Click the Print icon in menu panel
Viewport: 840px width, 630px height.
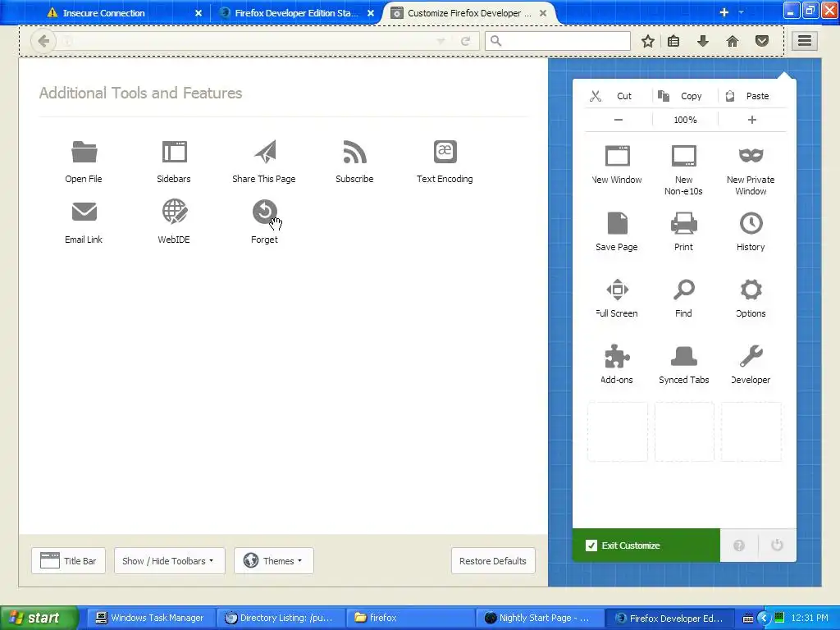(x=684, y=223)
